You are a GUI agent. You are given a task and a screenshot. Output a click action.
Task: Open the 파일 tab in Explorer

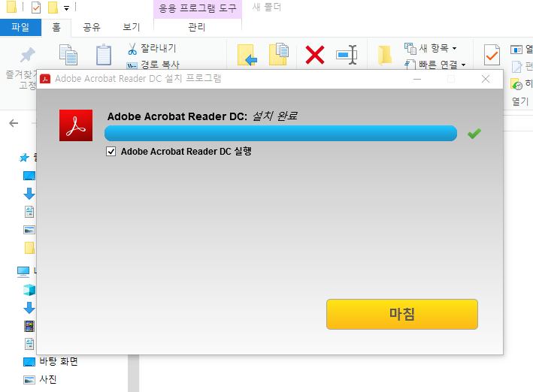coord(20,27)
